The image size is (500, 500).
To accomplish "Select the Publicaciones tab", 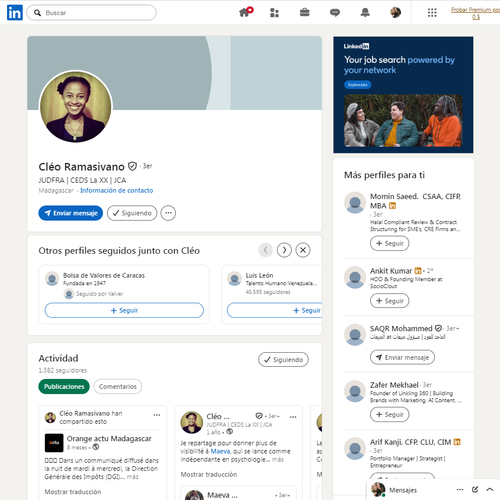I will tap(64, 387).
